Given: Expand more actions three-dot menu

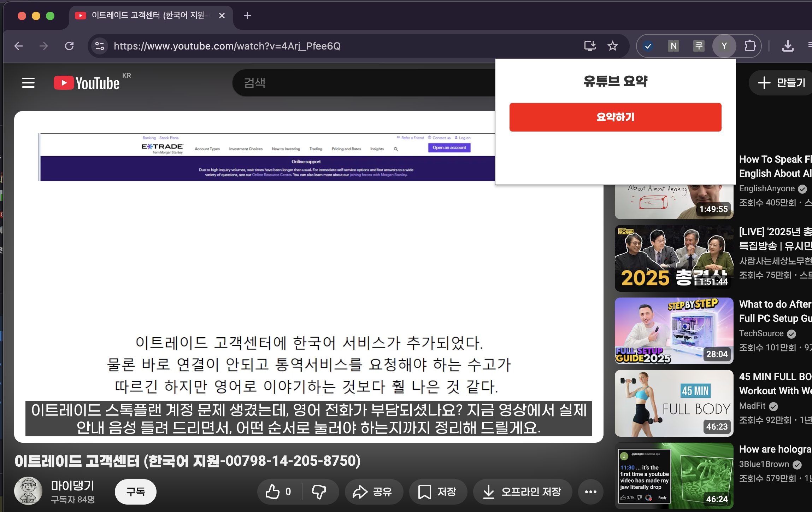Looking at the screenshot, I should pyautogui.click(x=590, y=491).
